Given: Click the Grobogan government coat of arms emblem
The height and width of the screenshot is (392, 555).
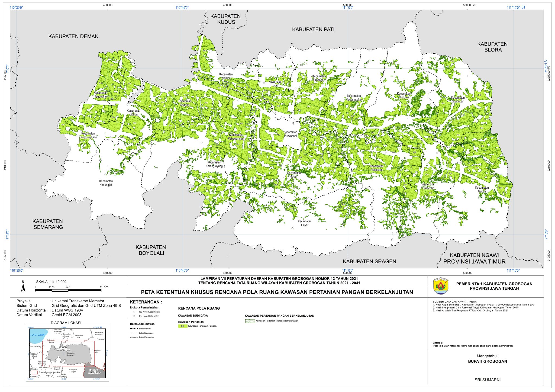Looking at the screenshot, I should pyautogui.click(x=441, y=286).
